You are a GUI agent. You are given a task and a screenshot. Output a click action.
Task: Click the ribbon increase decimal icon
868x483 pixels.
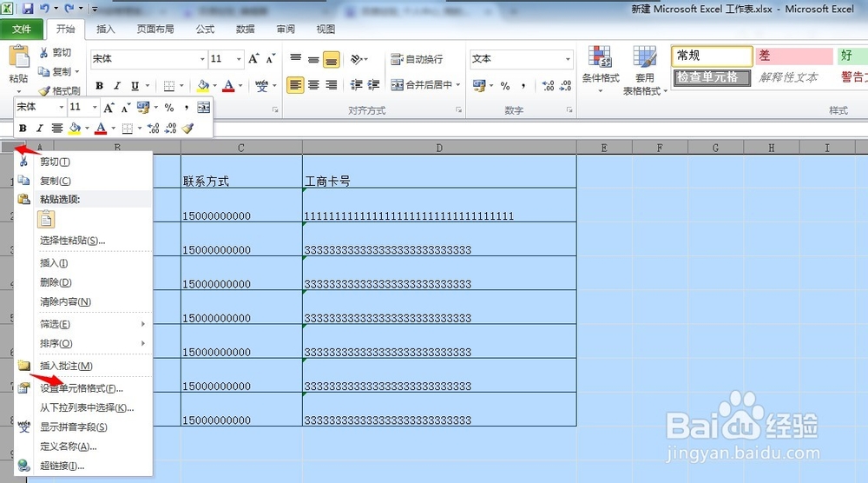coord(548,85)
